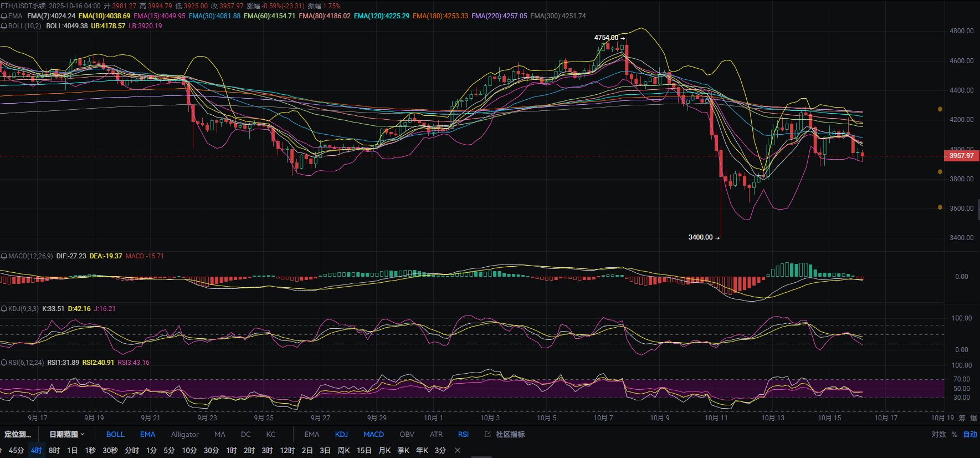
Task: Click the current price label 3957.97
Action: [x=961, y=156]
